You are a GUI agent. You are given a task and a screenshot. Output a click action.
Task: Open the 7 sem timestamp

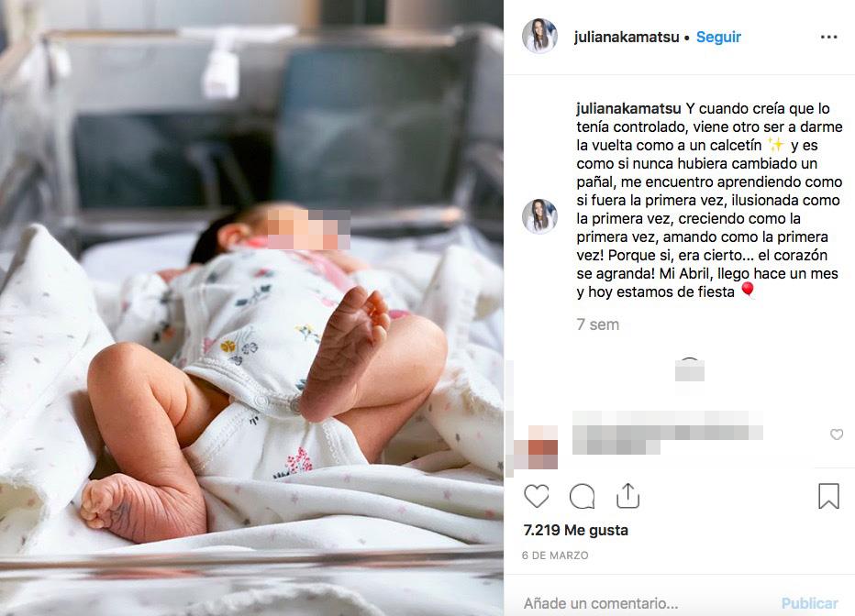[597, 324]
